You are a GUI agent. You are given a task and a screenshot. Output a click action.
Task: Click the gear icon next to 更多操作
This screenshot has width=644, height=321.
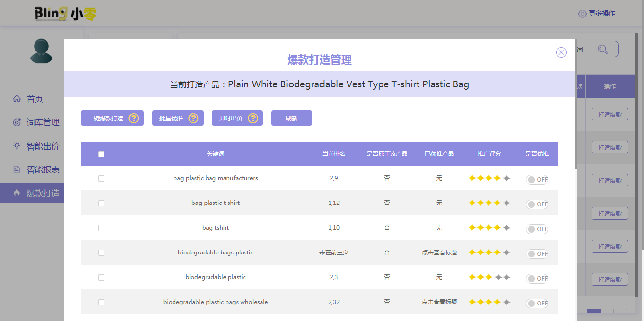[x=582, y=14]
